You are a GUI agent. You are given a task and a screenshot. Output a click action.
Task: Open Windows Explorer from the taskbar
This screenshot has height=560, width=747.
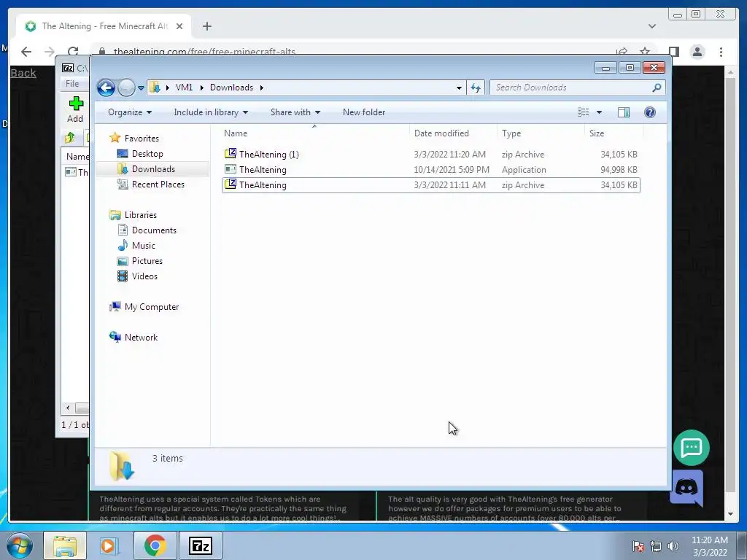(65, 545)
